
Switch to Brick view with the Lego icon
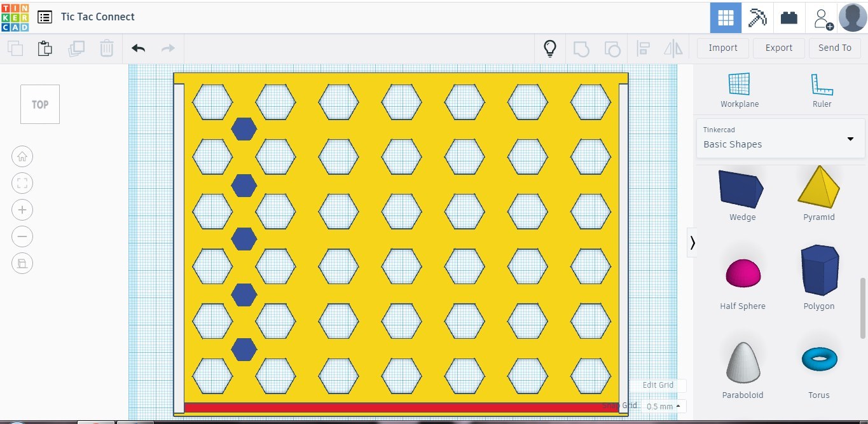(x=789, y=17)
